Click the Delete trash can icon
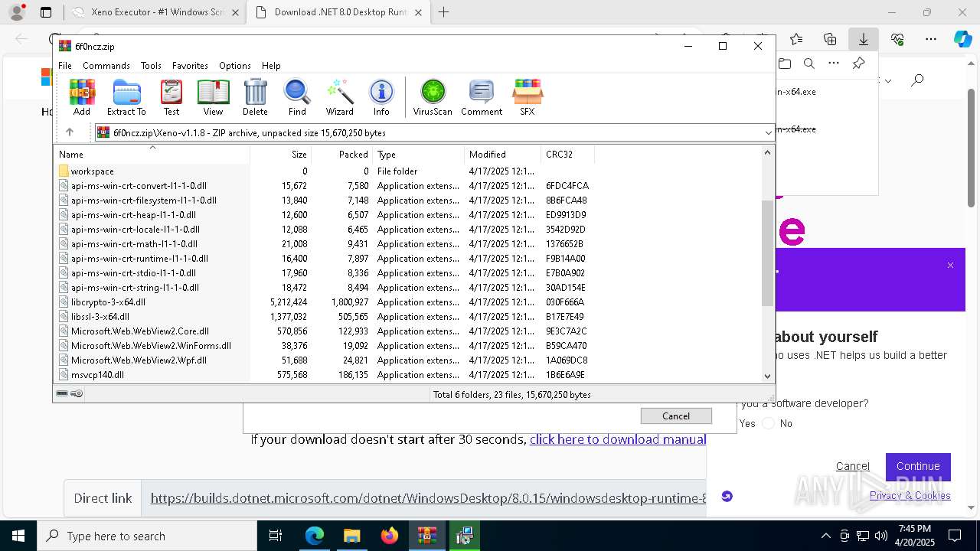This screenshot has width=980, height=551. pos(255,97)
